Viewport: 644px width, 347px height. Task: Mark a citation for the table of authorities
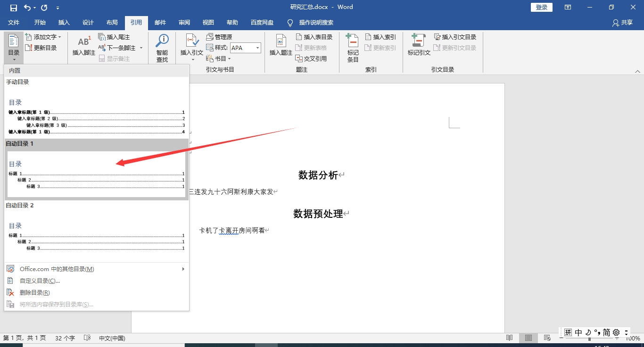point(418,47)
